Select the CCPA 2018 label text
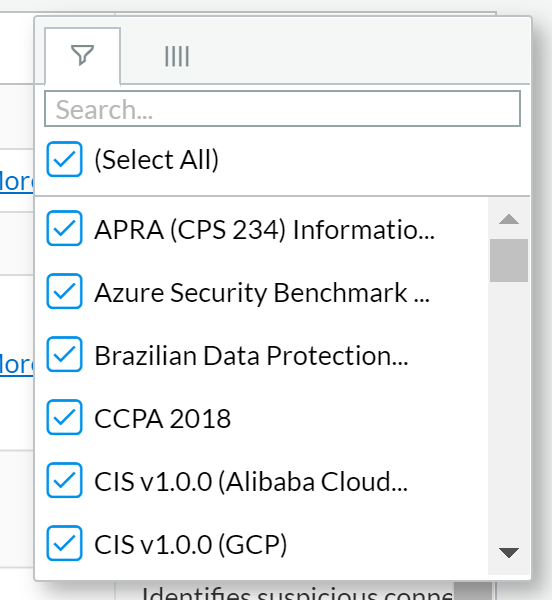552x600 pixels. pos(163,419)
